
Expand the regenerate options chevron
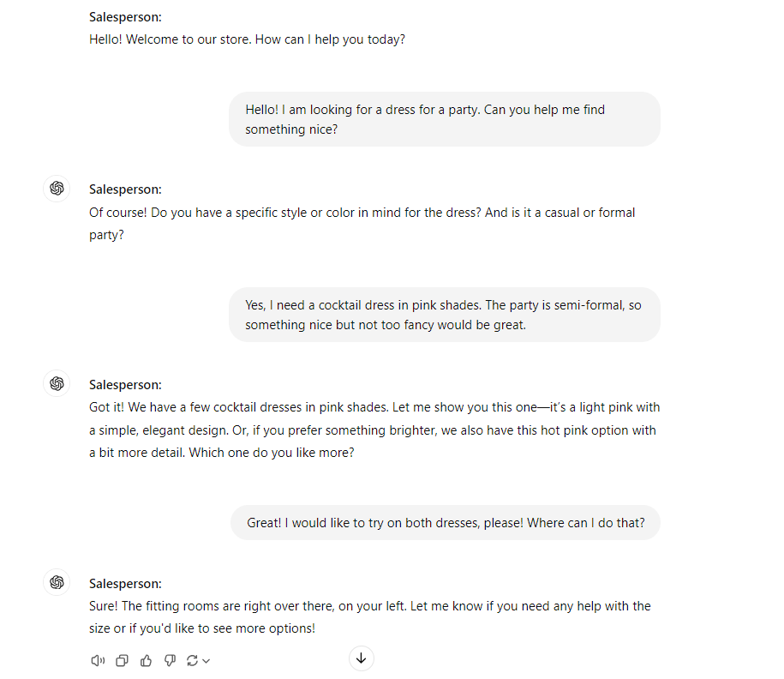206,661
